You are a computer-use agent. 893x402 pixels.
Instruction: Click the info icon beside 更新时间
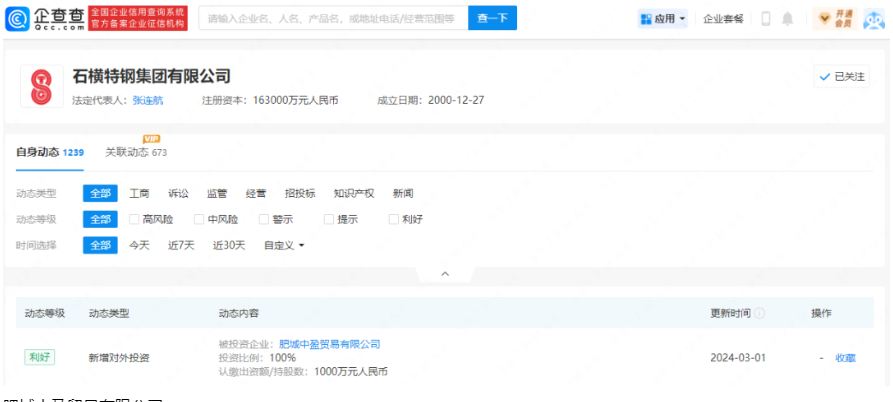pos(760,313)
